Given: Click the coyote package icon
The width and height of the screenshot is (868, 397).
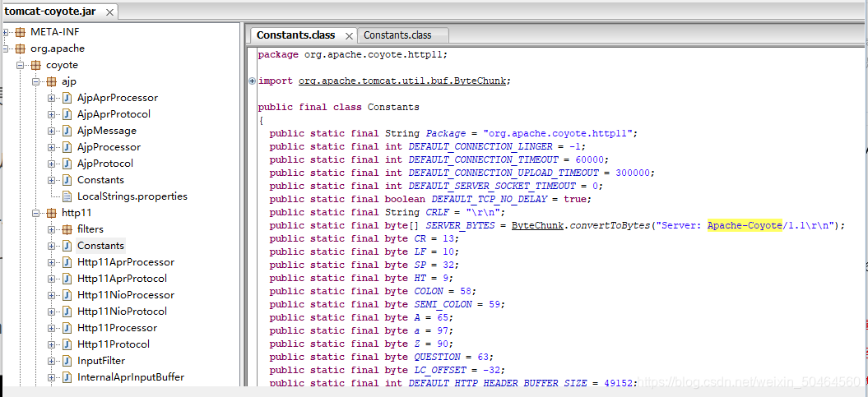Looking at the screenshot, I should tap(35, 65).
